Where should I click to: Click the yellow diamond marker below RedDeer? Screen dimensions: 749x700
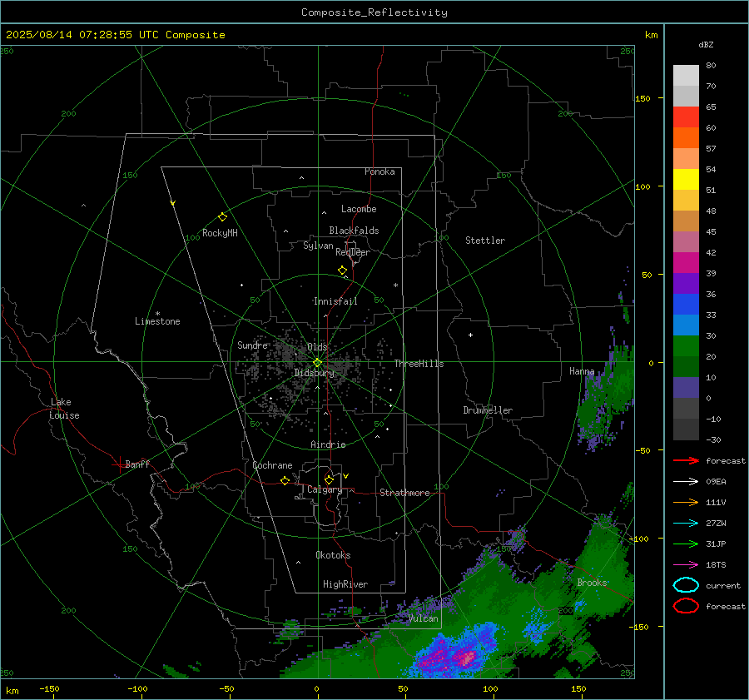click(342, 271)
